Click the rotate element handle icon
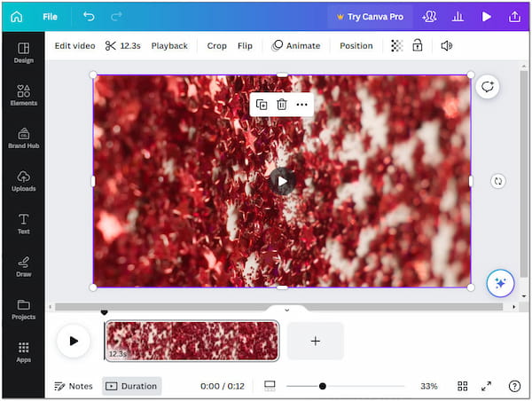The height and width of the screenshot is (401, 532). click(x=497, y=181)
